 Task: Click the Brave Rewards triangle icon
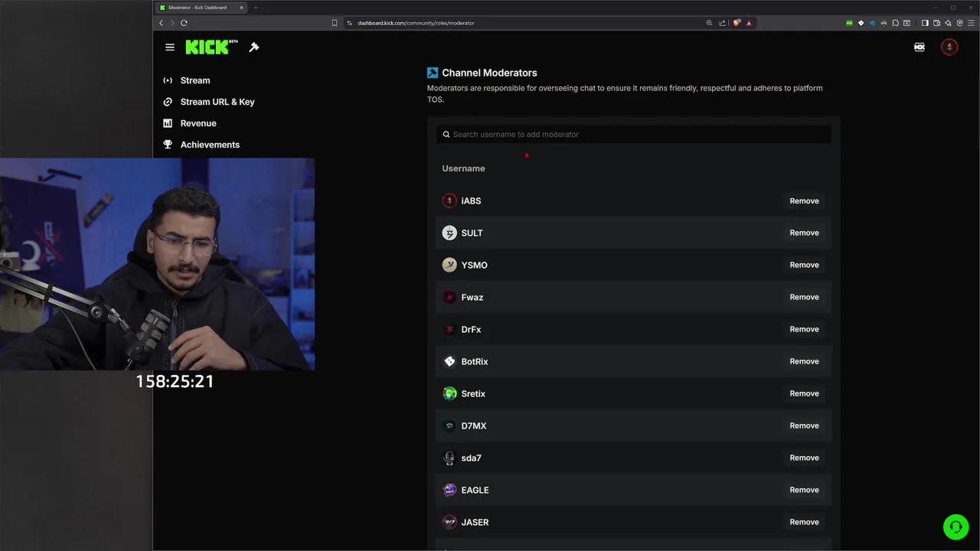pos(749,23)
